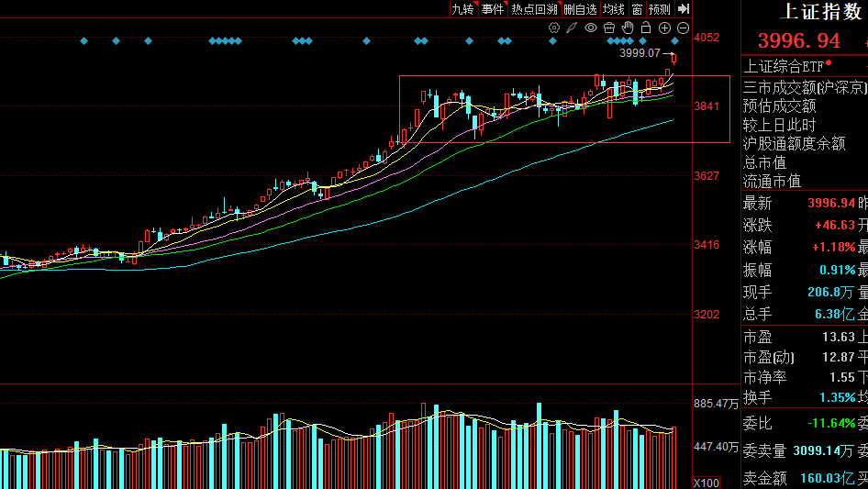
Task: Toggle the 均线 moving averages button
Action: [613, 9]
